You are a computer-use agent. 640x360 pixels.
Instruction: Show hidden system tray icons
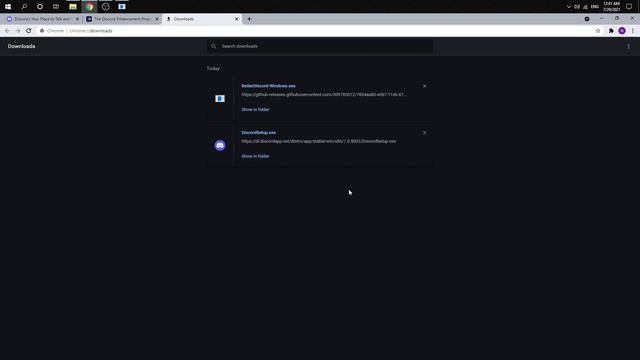[x=569, y=7]
